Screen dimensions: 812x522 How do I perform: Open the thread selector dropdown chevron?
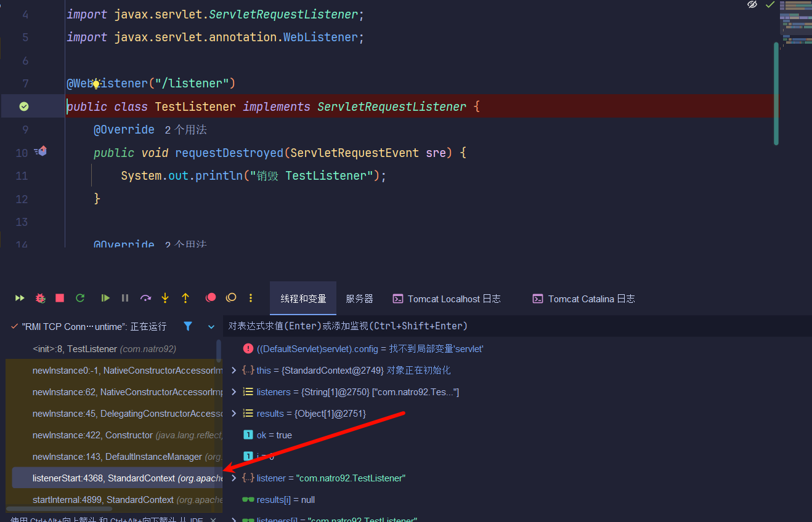[x=211, y=327]
